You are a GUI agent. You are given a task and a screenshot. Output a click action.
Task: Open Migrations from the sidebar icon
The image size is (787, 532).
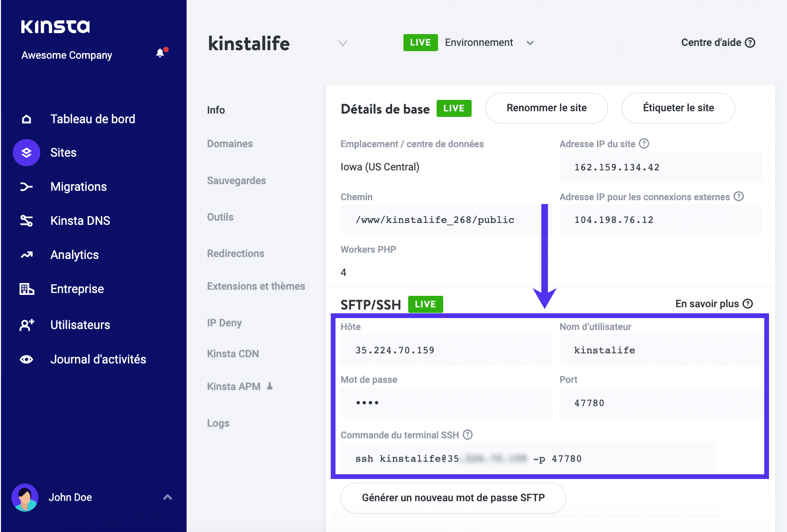[27, 186]
